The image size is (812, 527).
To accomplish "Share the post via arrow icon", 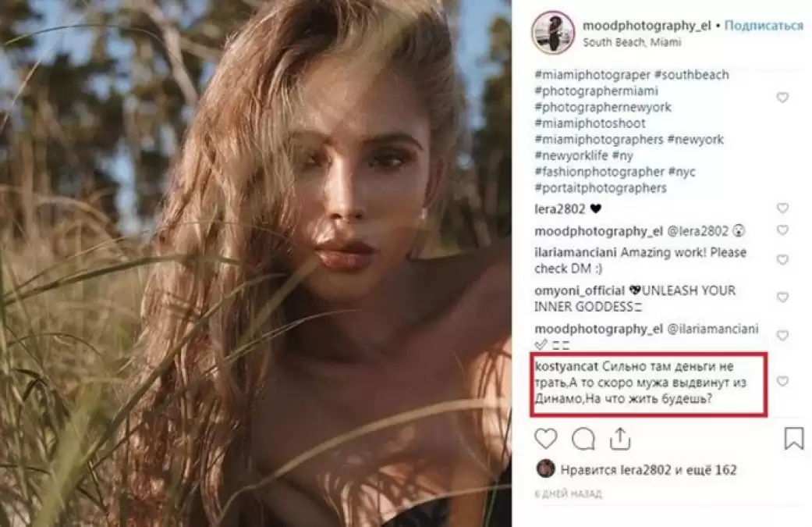I will pos(620,439).
